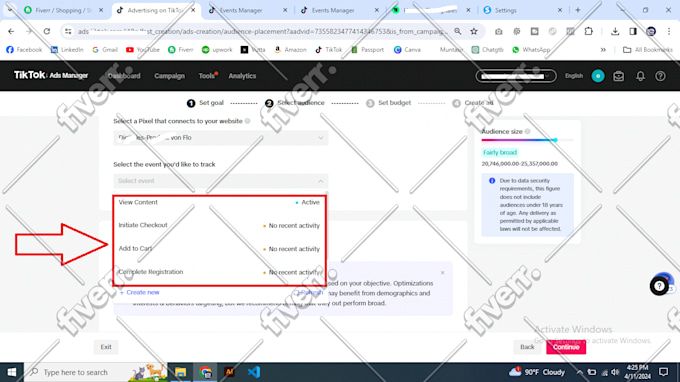This screenshot has height=382, width=680.
Task: Dismiss the optimization tip banner
Action: [442, 273]
